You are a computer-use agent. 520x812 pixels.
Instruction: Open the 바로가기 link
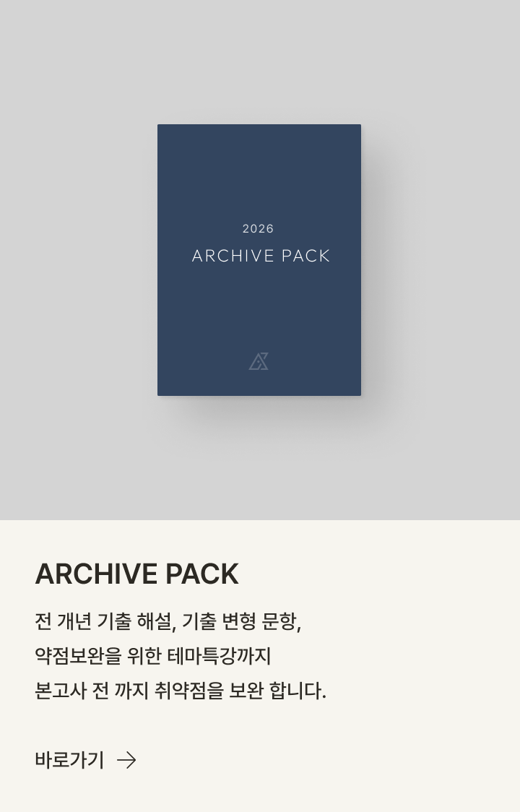coord(85,760)
